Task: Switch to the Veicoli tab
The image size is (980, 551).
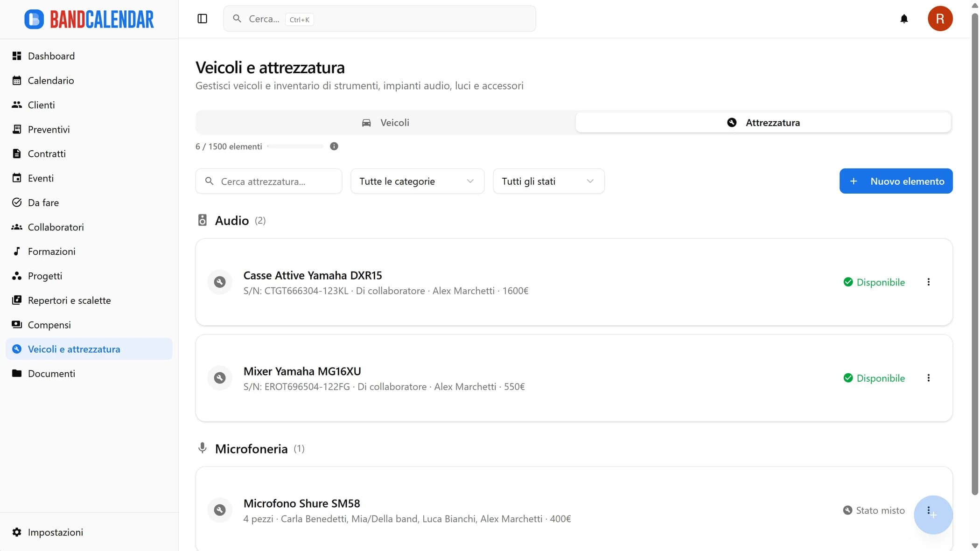Action: point(385,123)
